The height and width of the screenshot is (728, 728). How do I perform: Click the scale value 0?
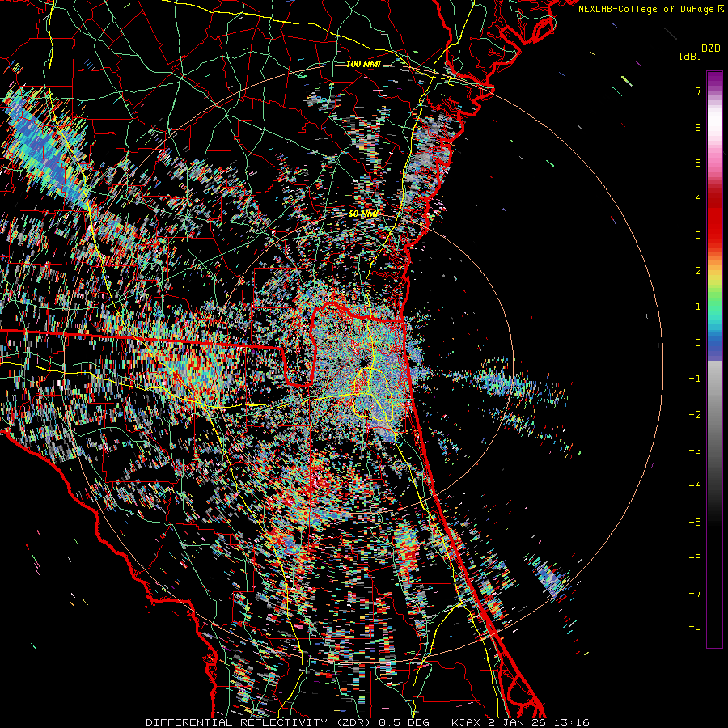point(698,343)
